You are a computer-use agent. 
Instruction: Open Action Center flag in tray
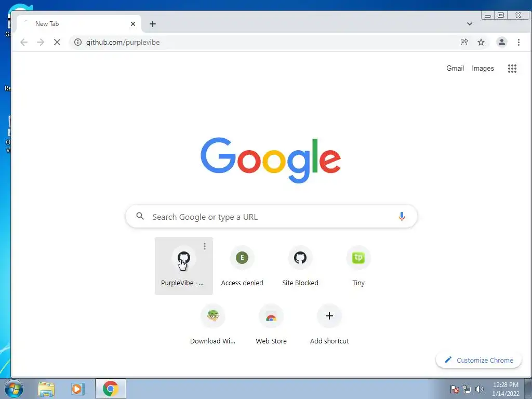click(454, 389)
